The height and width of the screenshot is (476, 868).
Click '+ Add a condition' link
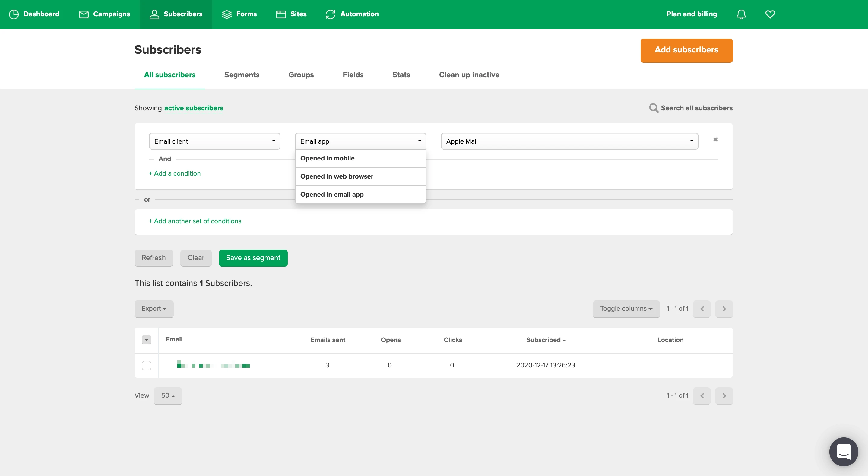click(x=175, y=173)
